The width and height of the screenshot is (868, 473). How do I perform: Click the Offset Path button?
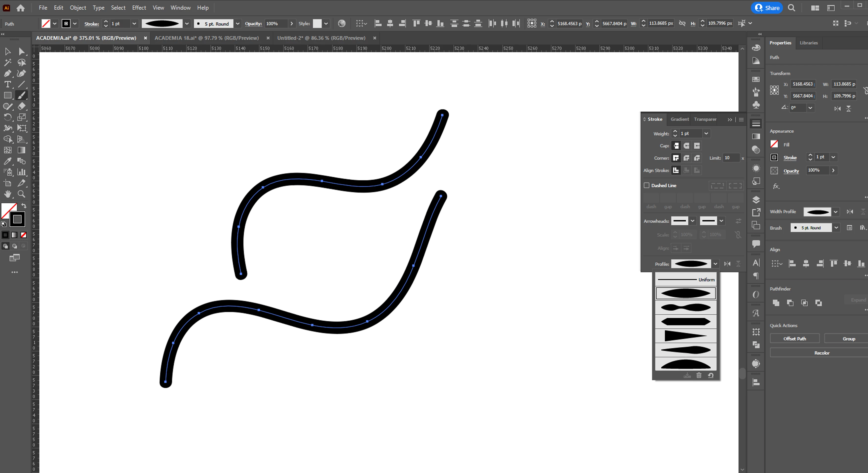coord(795,339)
